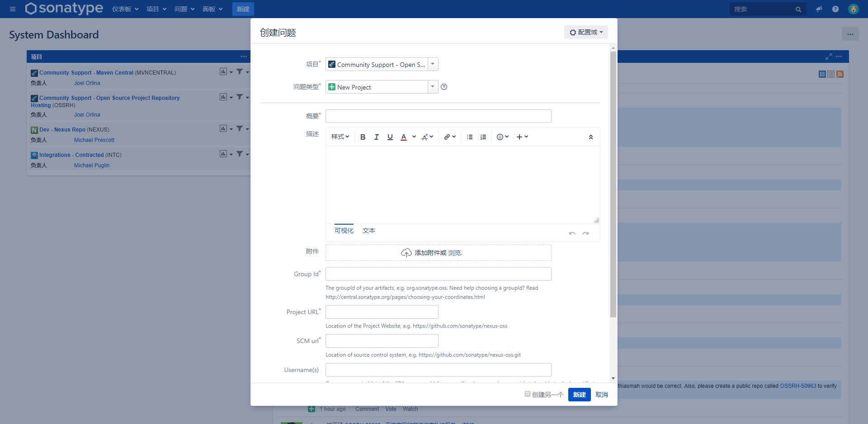Click the undo arrow below the editor
The height and width of the screenshot is (424, 868).
point(572,233)
